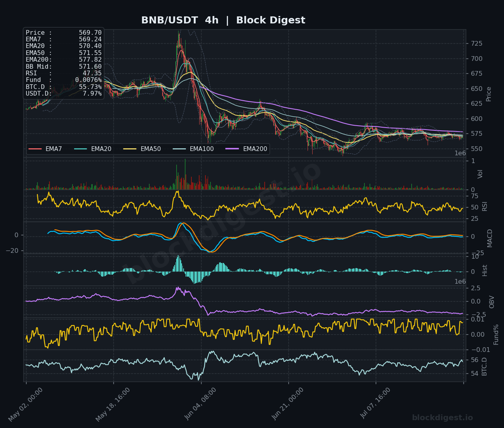Click the Jun 21, 00:00 date label
The height and width of the screenshot is (428, 504).
tap(288, 404)
